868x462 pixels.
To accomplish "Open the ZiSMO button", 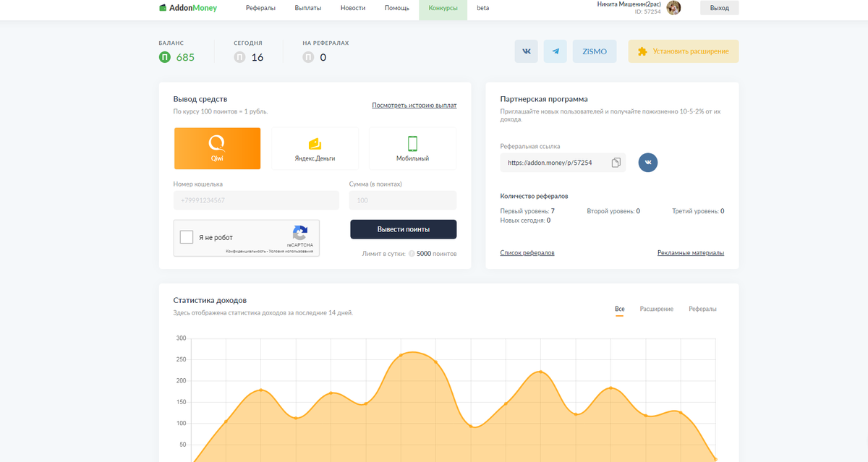I will 595,51.
